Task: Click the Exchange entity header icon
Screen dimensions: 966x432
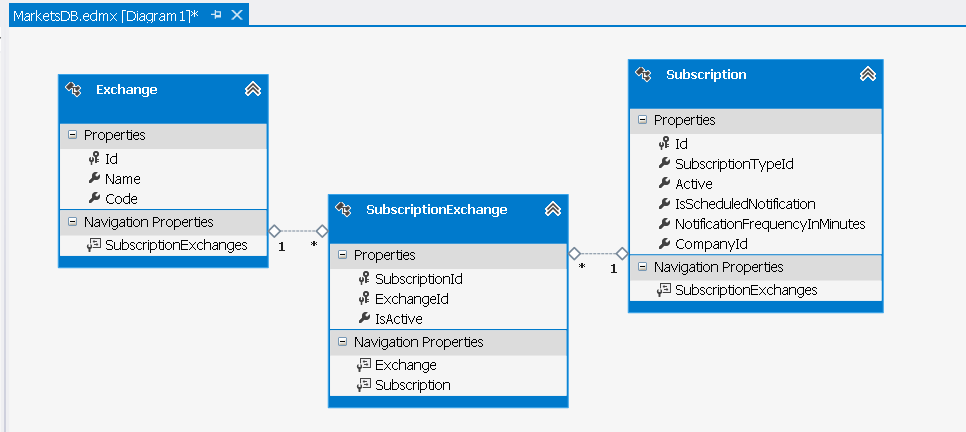Action: pos(73,89)
